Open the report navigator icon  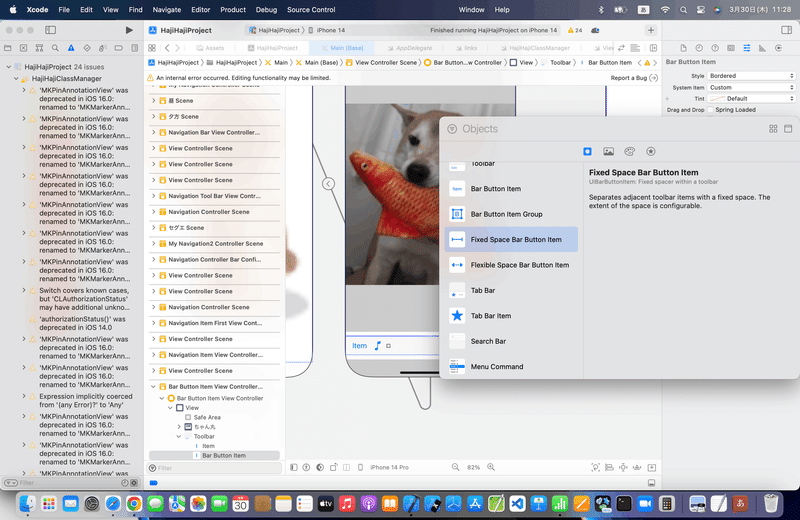[135, 48]
